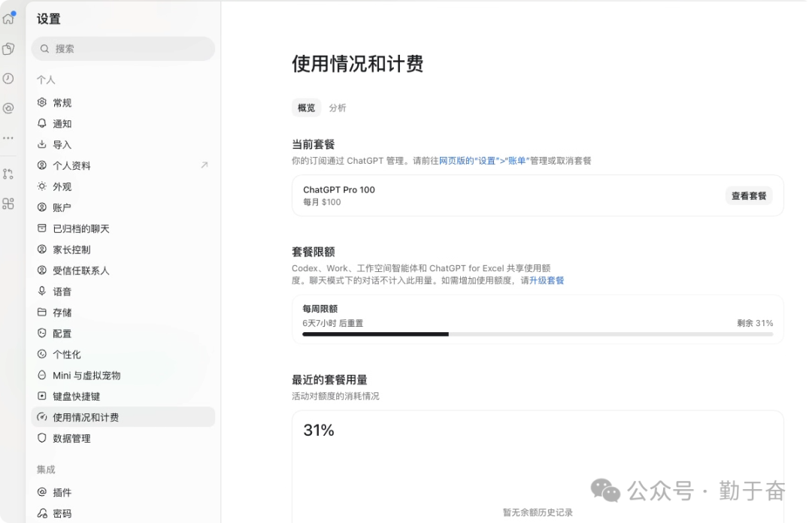Image resolution: width=812 pixels, height=523 pixels.
Task: Click the weekly limit progress bar
Action: click(538, 334)
